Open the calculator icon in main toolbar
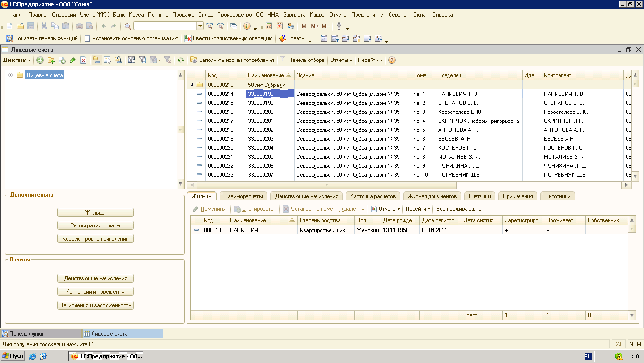644x363 pixels. [x=269, y=26]
